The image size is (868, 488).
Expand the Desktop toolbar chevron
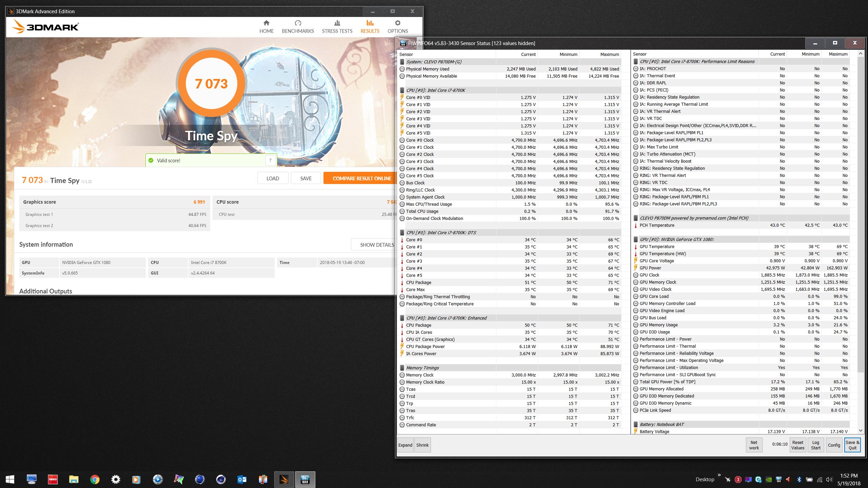tap(719, 475)
